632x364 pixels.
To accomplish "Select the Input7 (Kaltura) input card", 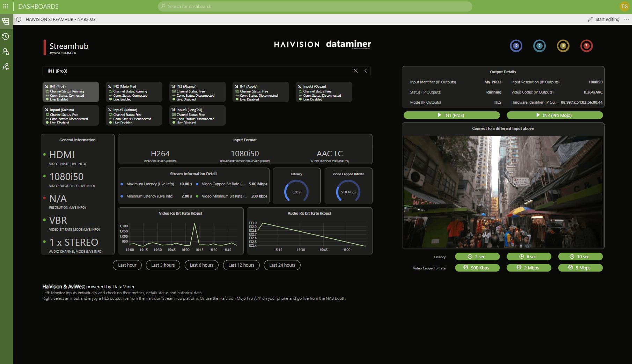I will (134, 115).
